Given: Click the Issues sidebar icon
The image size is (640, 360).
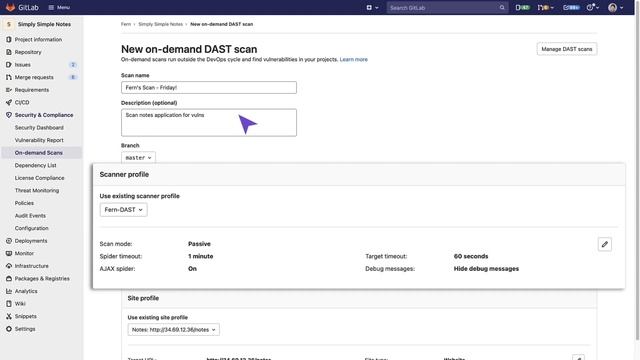Looking at the screenshot, I should click(9, 64).
